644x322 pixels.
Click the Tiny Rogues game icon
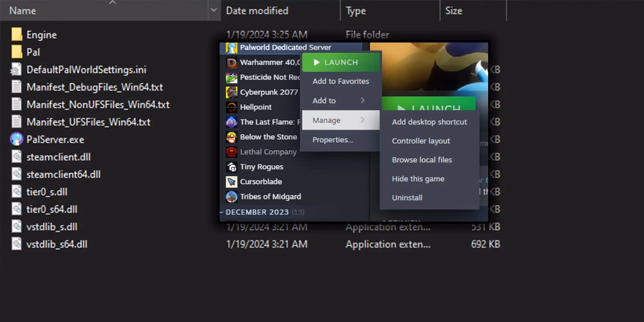pyautogui.click(x=231, y=167)
